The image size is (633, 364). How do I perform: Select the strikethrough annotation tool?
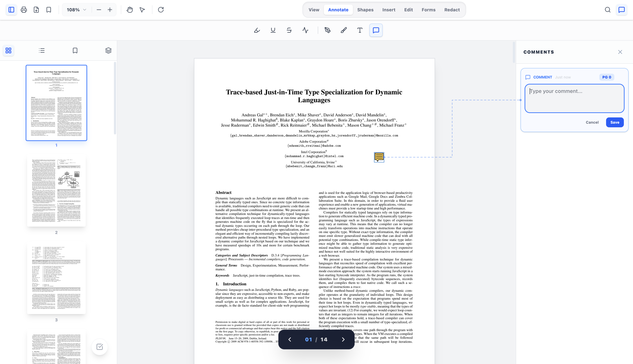tap(289, 30)
